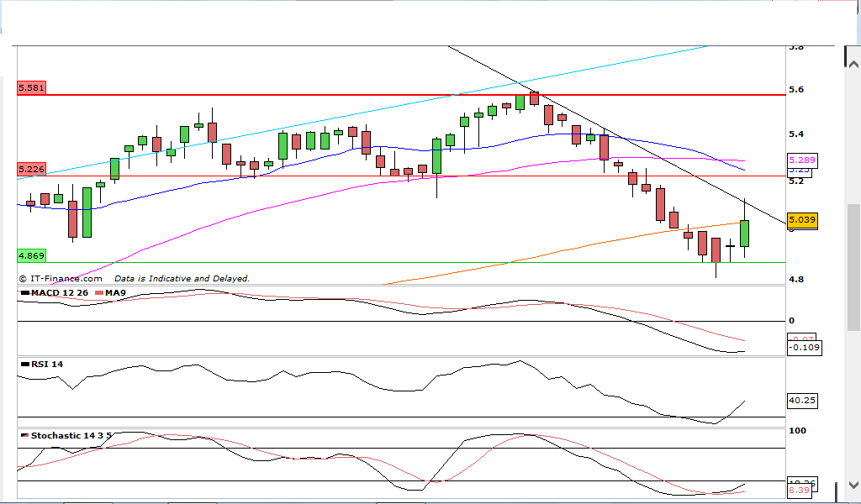Image resolution: width=861 pixels, height=504 pixels.
Task: Click the green 4.869 support label
Action: coord(31,255)
